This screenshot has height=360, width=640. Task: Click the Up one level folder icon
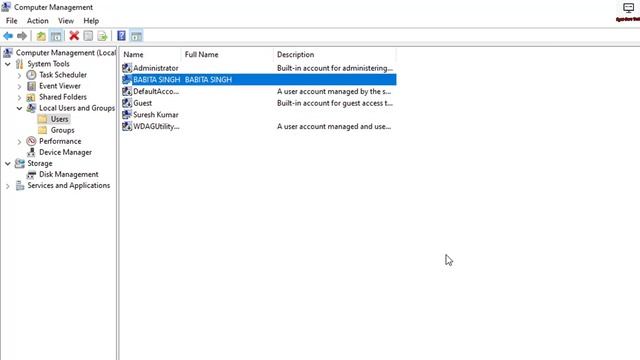[41, 36]
